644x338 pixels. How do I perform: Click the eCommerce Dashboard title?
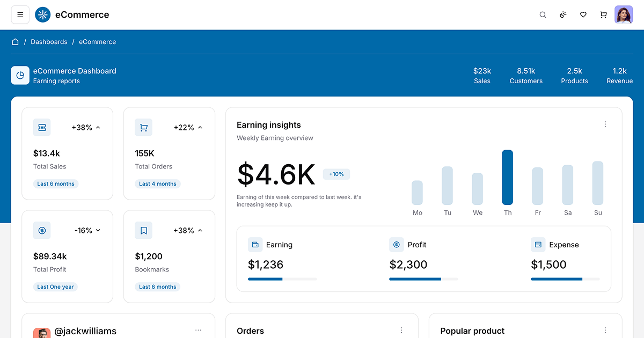point(75,71)
